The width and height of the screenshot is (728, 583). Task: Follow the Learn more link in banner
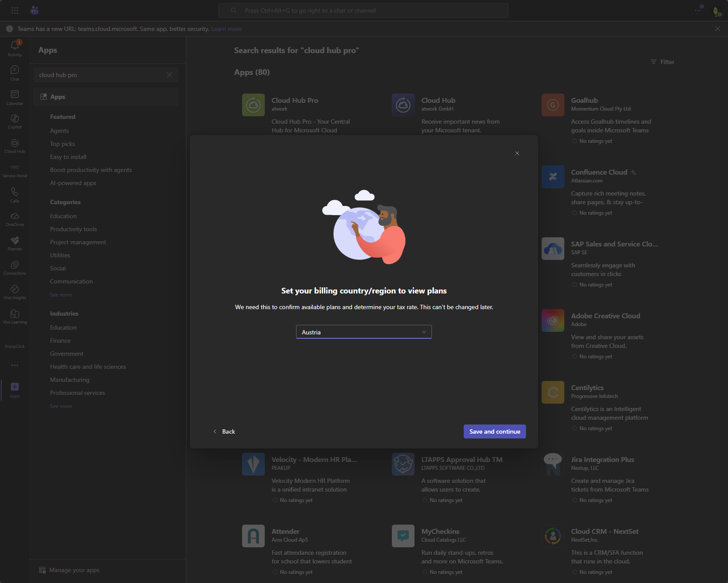tap(226, 29)
